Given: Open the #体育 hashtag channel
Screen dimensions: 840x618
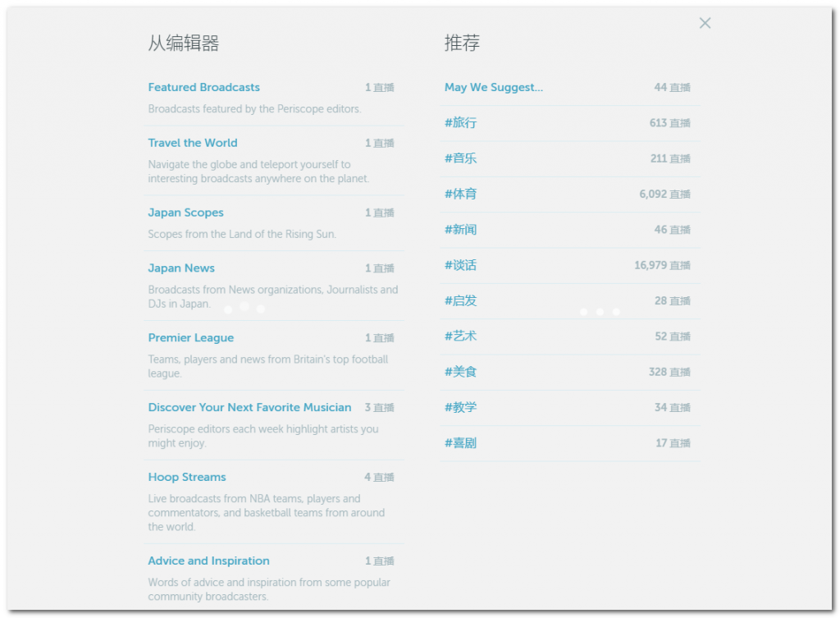Looking at the screenshot, I should click(460, 195).
